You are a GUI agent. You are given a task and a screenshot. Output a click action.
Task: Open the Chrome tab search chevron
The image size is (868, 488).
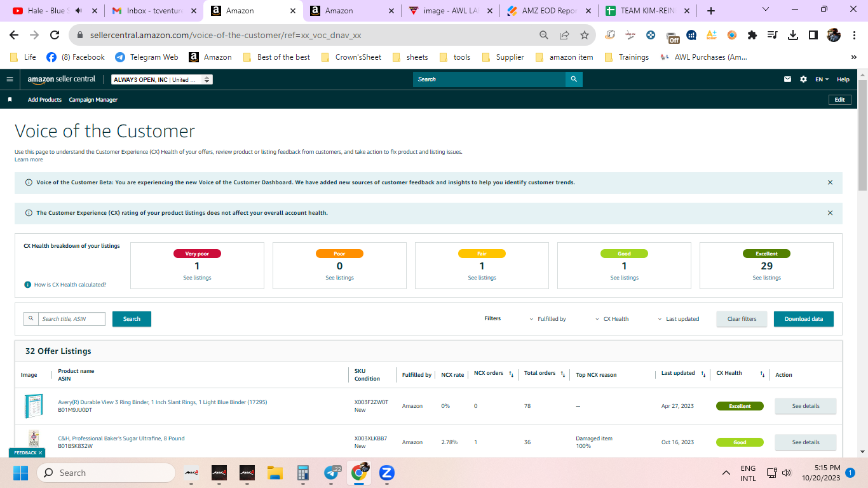click(x=765, y=10)
